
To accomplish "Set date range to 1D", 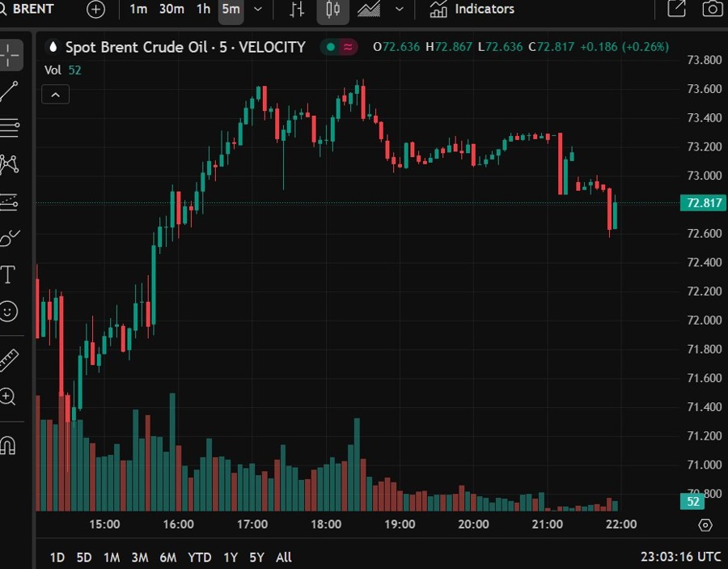I will click(57, 558).
